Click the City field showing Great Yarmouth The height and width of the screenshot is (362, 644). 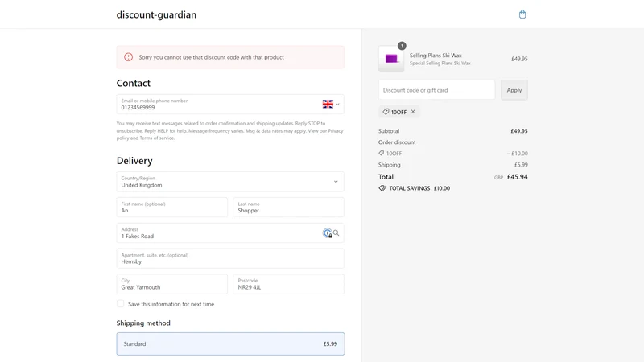click(171, 284)
